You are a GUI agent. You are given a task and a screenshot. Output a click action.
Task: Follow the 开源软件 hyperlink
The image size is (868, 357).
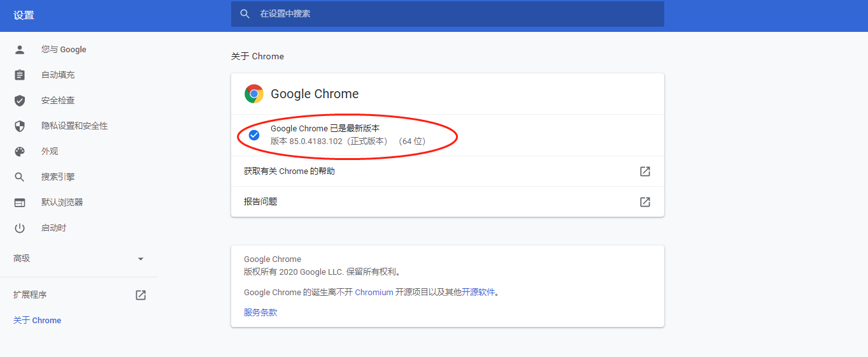(478, 292)
